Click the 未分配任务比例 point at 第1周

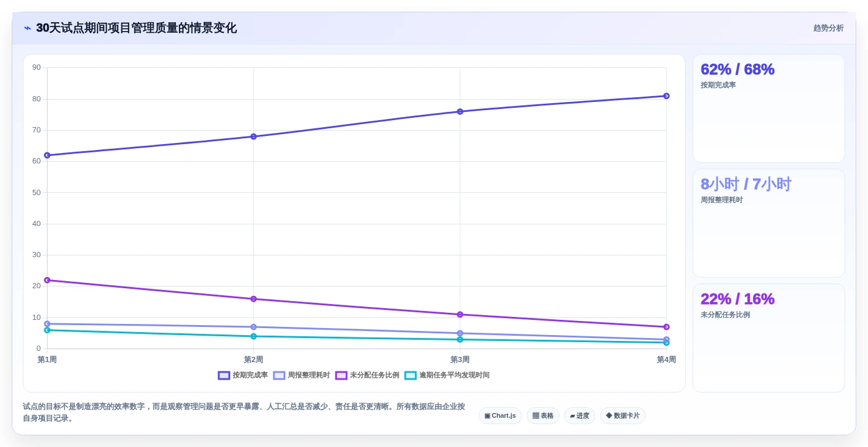click(47, 280)
